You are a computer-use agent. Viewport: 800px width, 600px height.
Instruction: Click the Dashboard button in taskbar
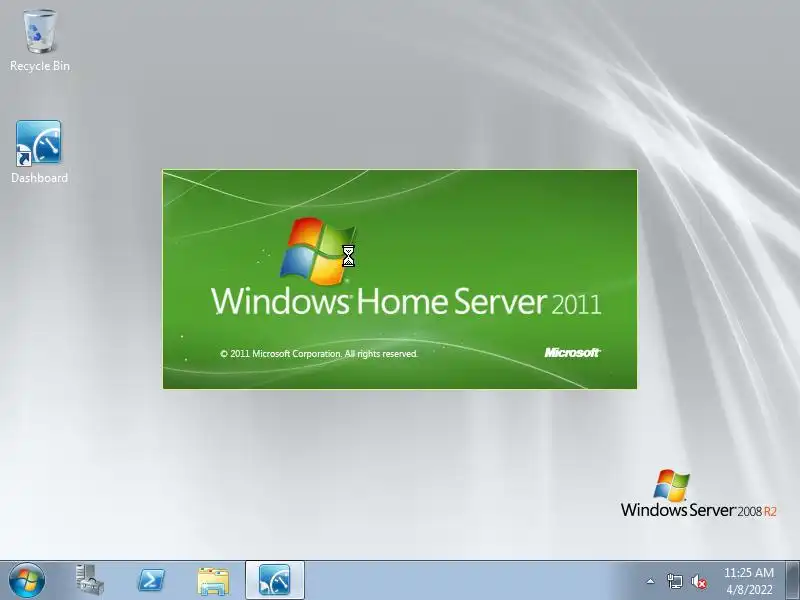[x=274, y=580]
